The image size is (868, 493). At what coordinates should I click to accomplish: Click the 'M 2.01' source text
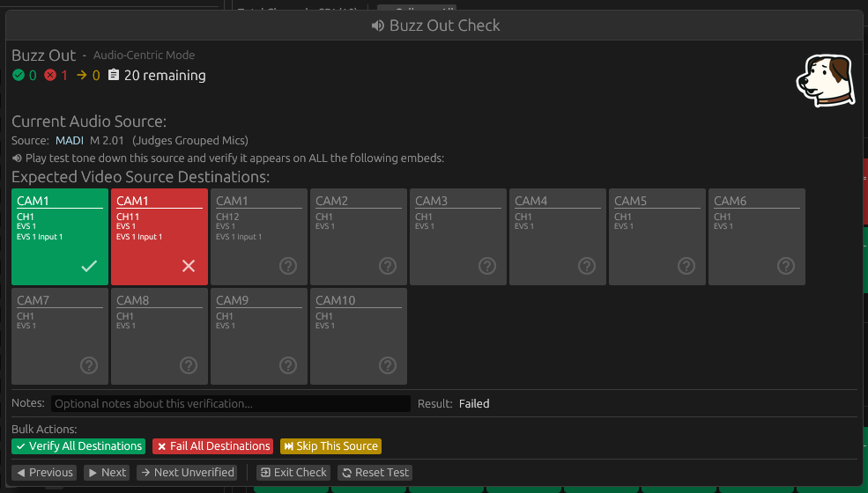point(107,141)
